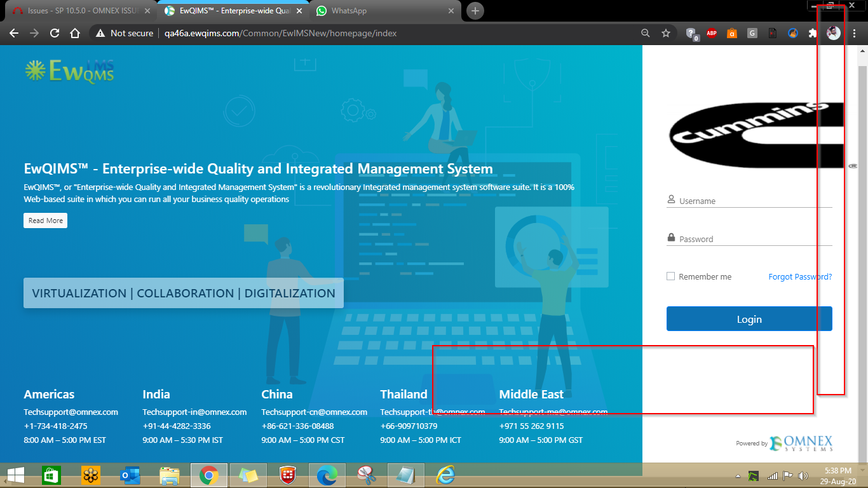Select the EwQIMS Enterprise-wide Quality tab
The image size is (868, 488).
pyautogui.click(x=233, y=11)
